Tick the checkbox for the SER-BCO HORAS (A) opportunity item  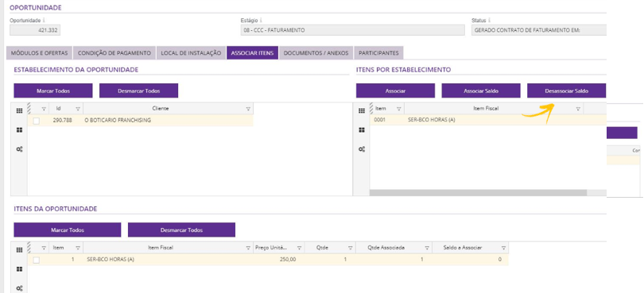tap(37, 260)
